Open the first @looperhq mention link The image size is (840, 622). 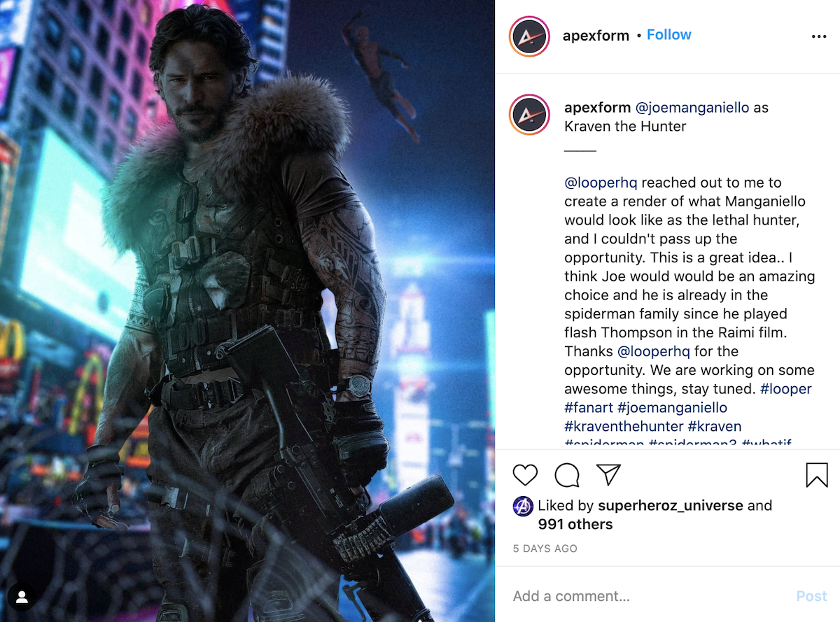601,183
